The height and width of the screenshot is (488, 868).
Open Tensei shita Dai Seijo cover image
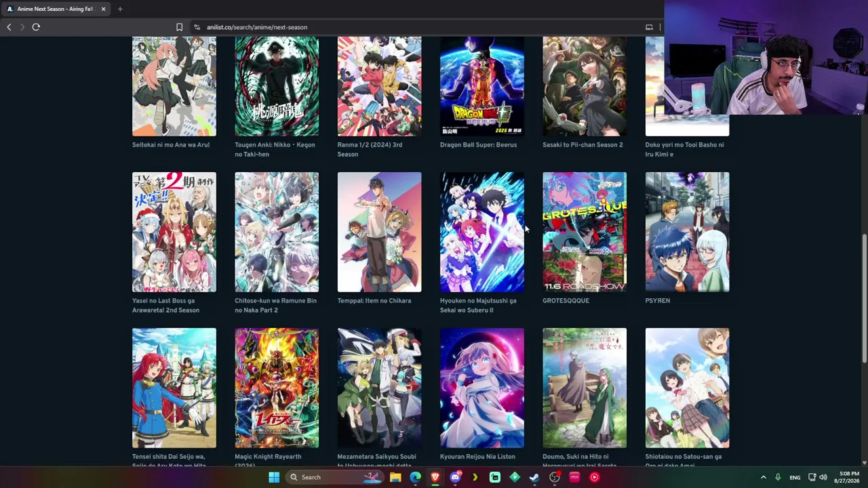click(x=174, y=388)
